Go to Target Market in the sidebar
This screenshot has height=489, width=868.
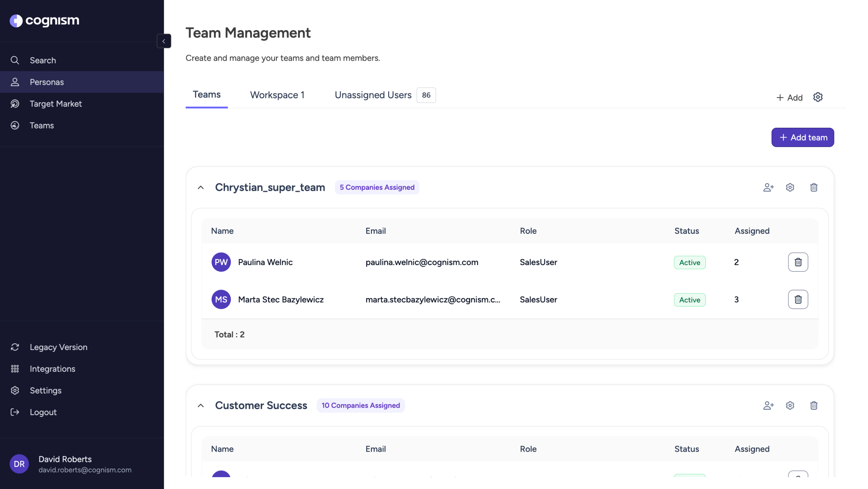point(56,104)
